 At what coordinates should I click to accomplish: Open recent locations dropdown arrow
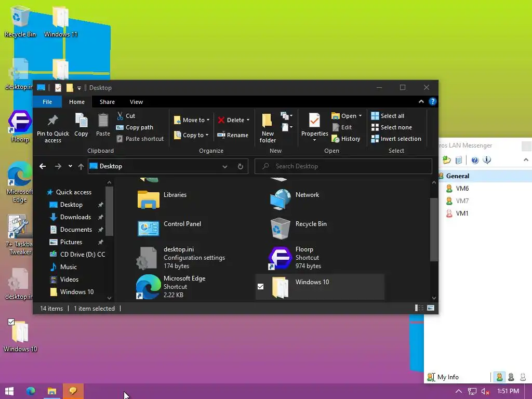pyautogui.click(x=70, y=166)
